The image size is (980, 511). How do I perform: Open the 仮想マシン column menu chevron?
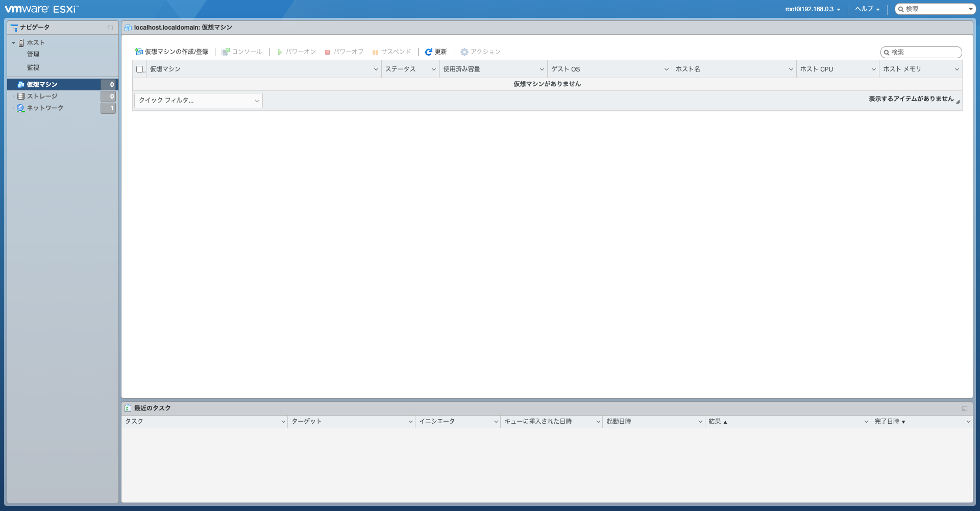376,69
